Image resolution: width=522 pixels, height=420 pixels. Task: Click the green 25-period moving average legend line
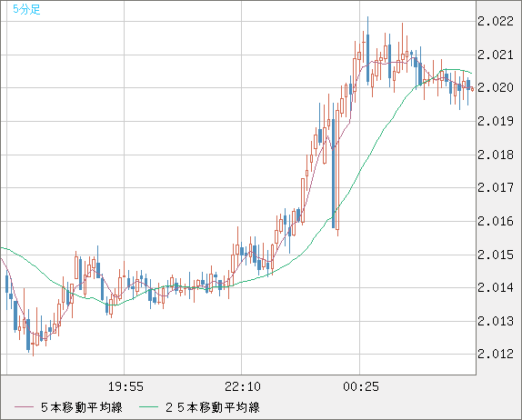pyautogui.click(x=148, y=407)
